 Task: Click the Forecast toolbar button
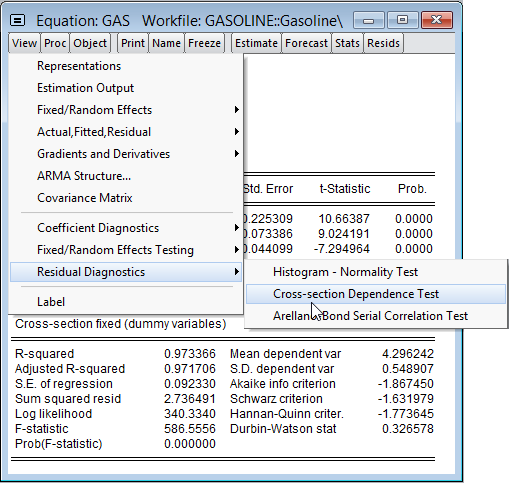[306, 43]
